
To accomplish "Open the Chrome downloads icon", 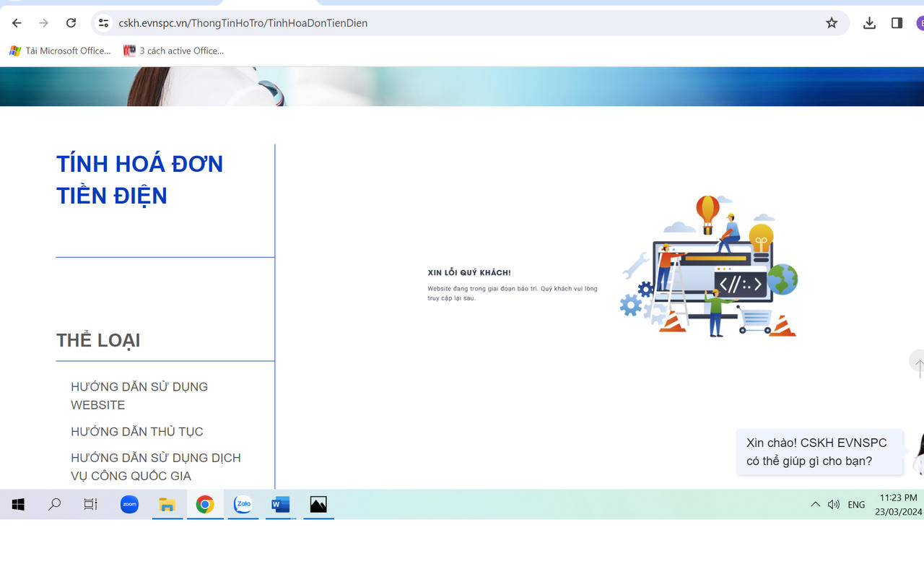I will [x=869, y=23].
